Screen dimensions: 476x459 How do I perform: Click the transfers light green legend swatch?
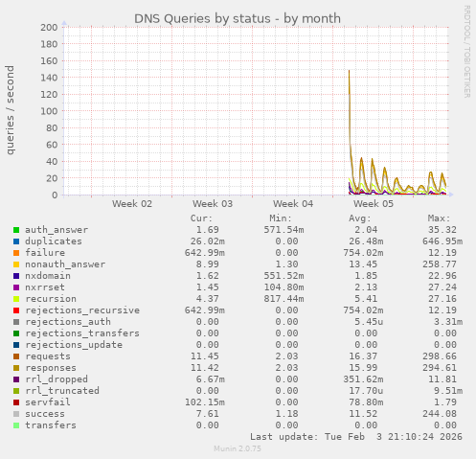(x=16, y=425)
